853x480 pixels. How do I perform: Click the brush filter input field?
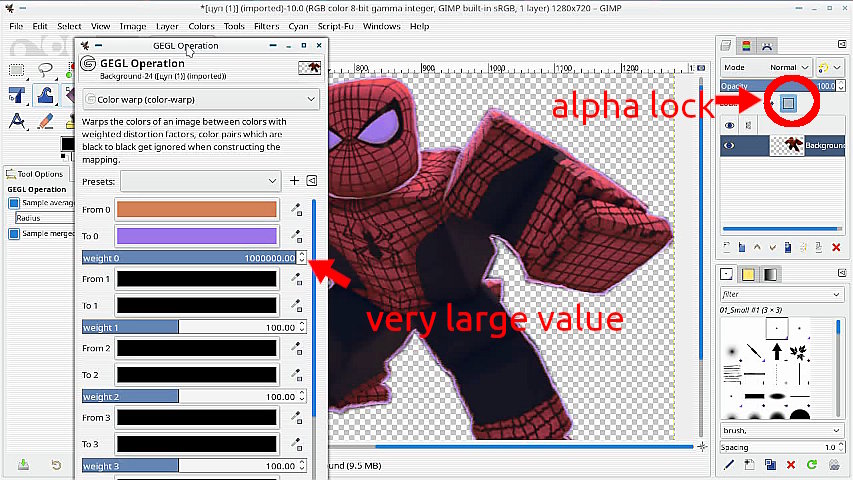778,294
